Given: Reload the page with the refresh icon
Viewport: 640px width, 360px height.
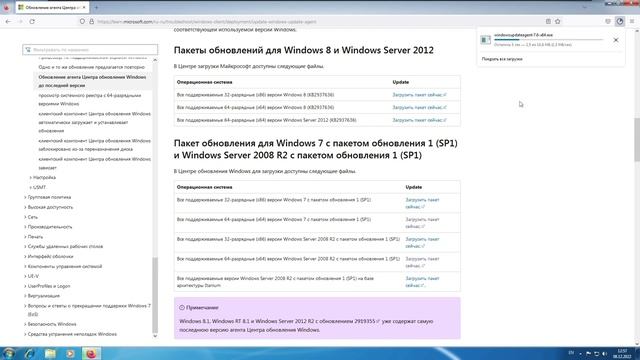Looking at the screenshot, I should [32, 21].
